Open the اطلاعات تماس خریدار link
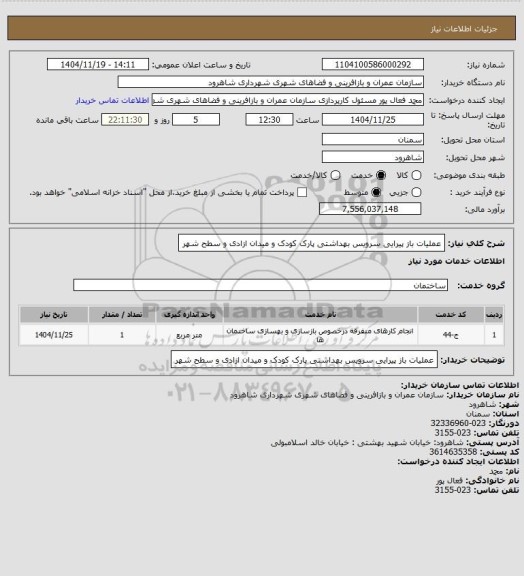This screenshot has width=524, height=576. click(x=112, y=100)
